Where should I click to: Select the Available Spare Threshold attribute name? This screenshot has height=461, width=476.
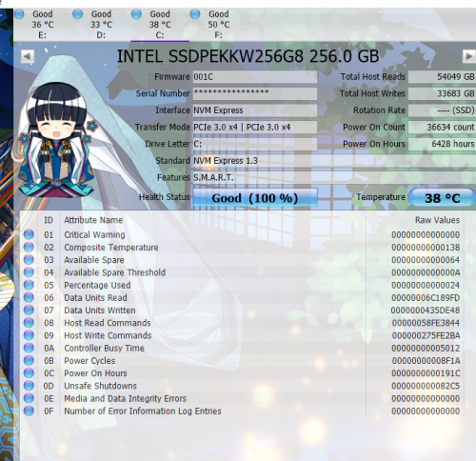coord(114,272)
